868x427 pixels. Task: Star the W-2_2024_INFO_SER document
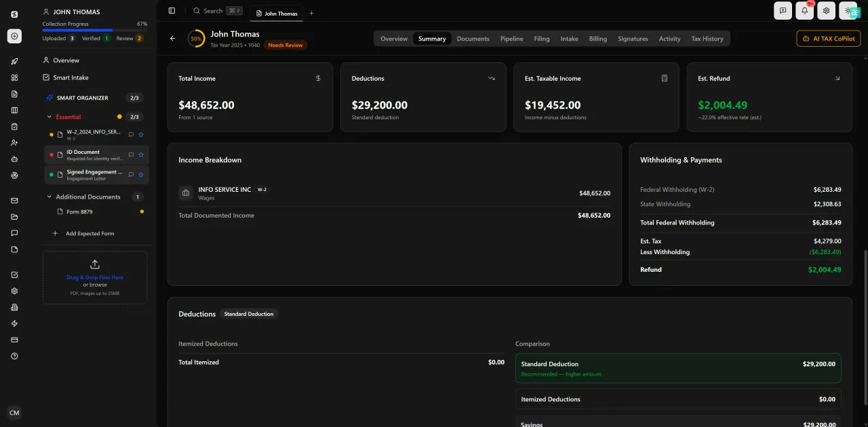click(x=141, y=135)
